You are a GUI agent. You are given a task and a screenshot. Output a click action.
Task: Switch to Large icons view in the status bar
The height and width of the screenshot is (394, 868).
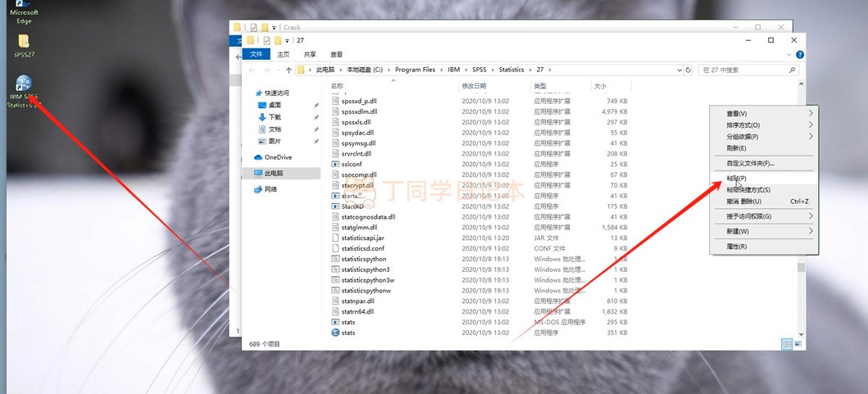(x=798, y=344)
